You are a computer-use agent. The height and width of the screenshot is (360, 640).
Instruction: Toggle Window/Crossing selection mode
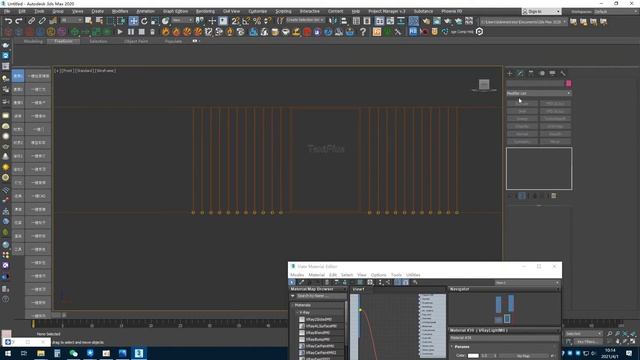pyautogui.click(x=121, y=21)
